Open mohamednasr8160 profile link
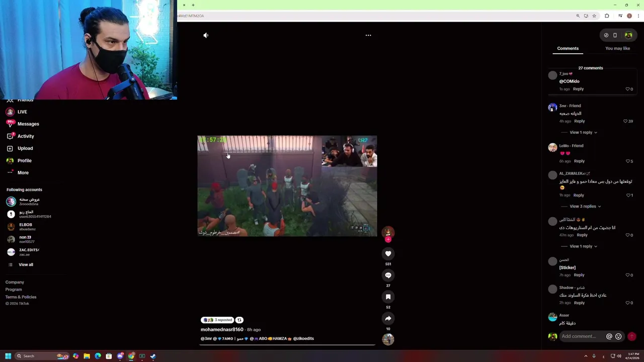Image resolution: width=644 pixels, height=362 pixels. 222,329
